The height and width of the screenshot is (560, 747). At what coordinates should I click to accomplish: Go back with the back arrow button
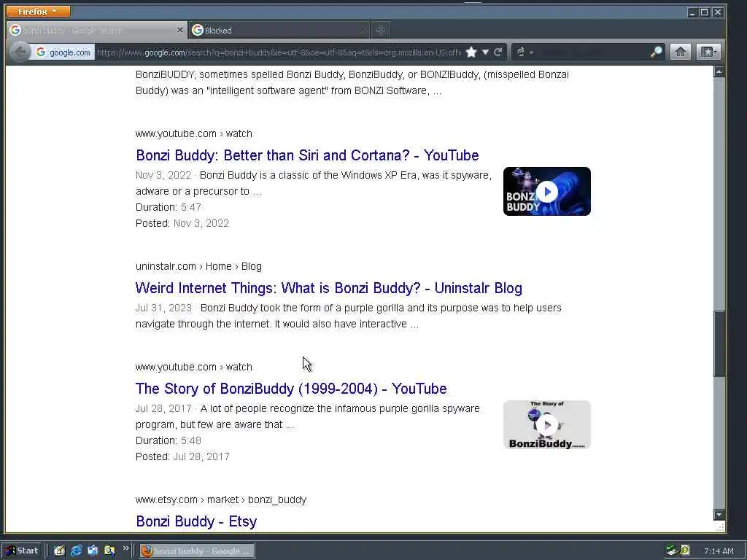20,52
